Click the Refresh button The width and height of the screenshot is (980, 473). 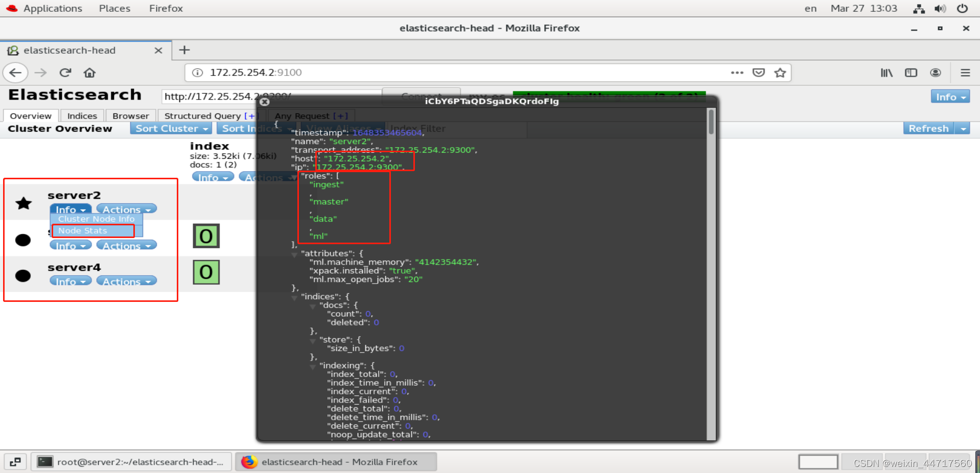click(928, 129)
